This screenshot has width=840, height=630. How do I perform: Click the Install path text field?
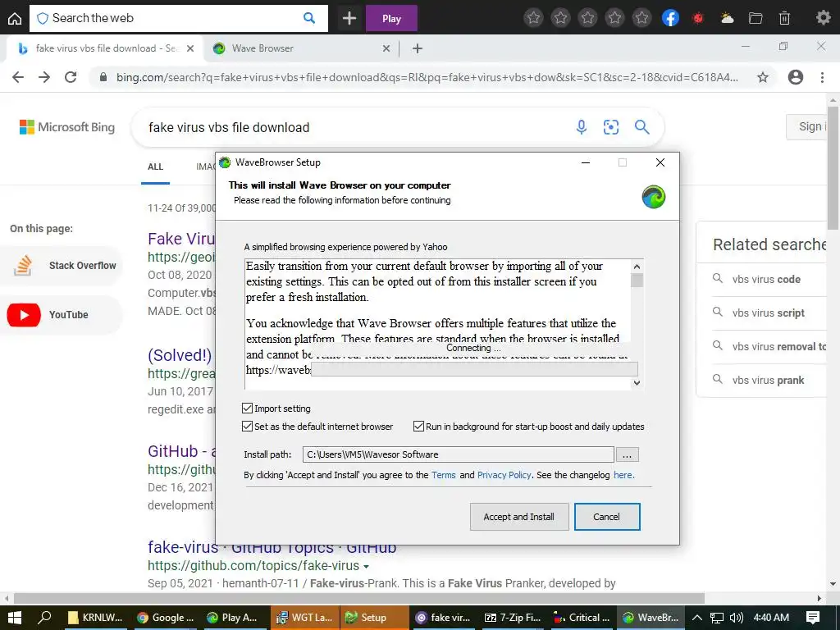(x=458, y=454)
